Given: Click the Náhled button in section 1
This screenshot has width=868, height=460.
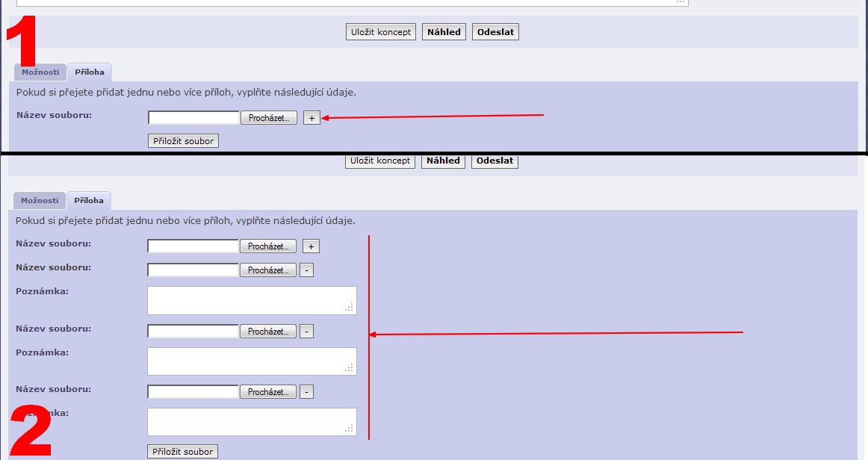Looking at the screenshot, I should (x=444, y=32).
